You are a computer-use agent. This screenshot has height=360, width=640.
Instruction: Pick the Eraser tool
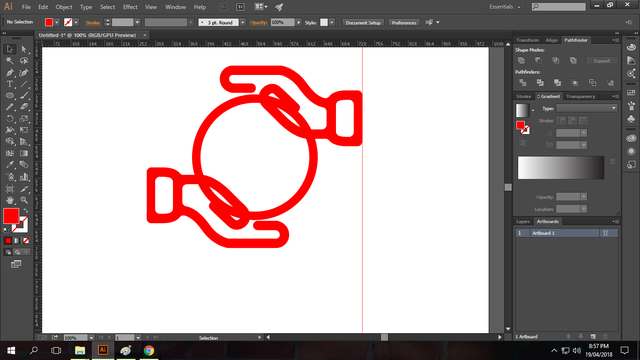click(24, 107)
